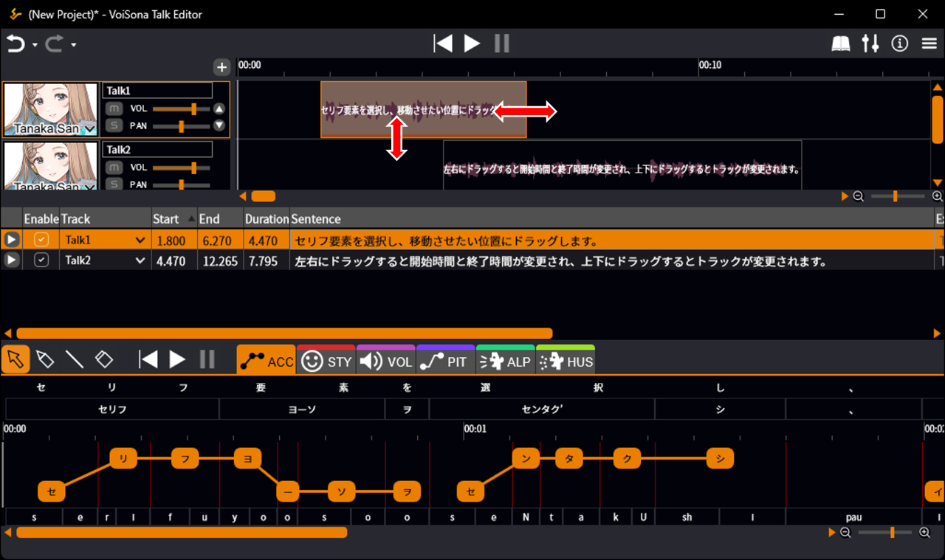The width and height of the screenshot is (945, 560).
Task: Click the undo arrow
Action: (x=16, y=44)
